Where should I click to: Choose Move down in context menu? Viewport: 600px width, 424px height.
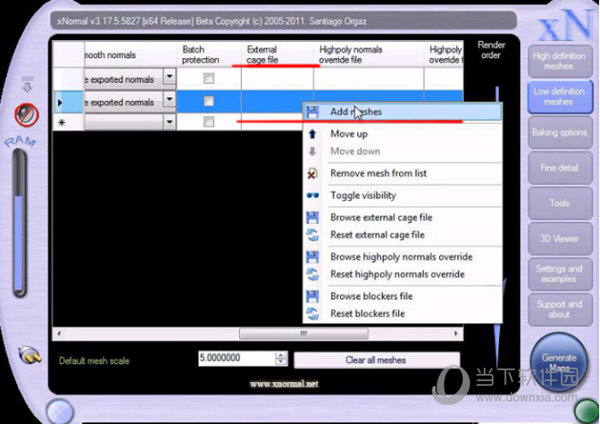tap(402, 151)
